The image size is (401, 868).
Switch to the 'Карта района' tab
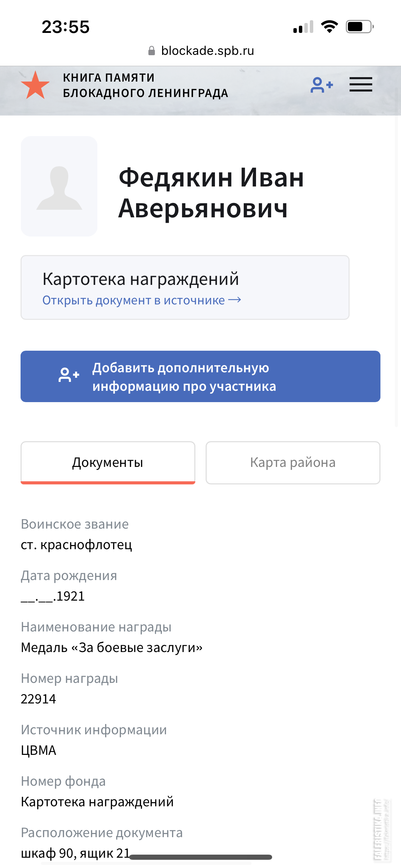click(293, 463)
